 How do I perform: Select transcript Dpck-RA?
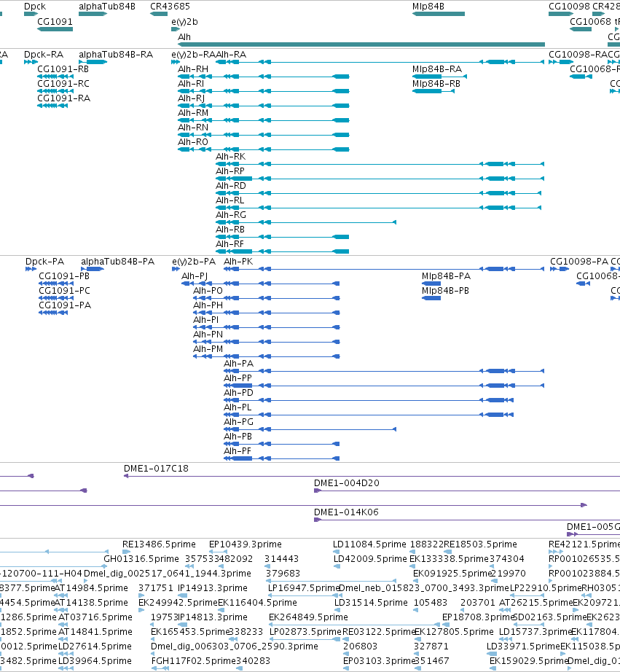31,62
